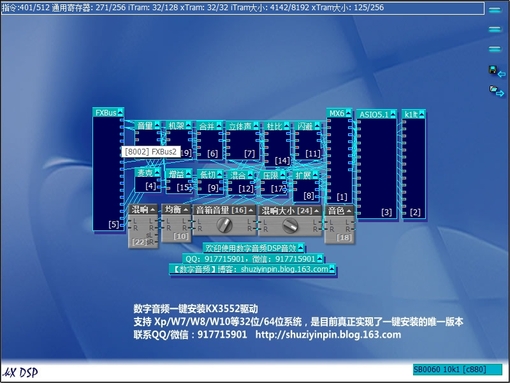
Task: Click inside the ASIO5.1 block body marked [3]
Action: pyautogui.click(x=378, y=168)
